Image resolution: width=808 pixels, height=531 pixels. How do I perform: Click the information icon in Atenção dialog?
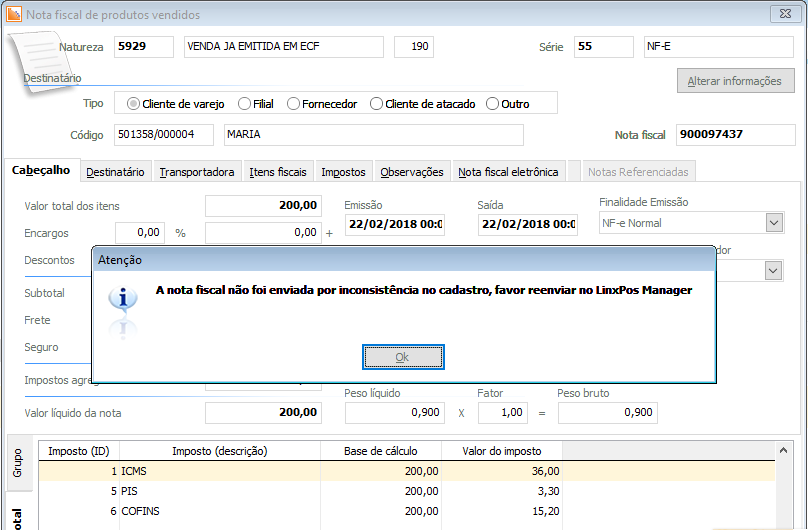(122, 298)
